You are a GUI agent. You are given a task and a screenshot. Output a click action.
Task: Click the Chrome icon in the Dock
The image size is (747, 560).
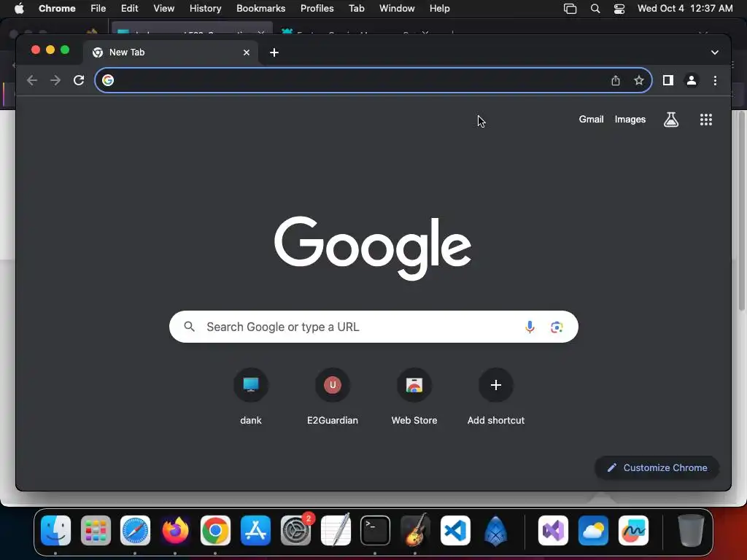[215, 531]
